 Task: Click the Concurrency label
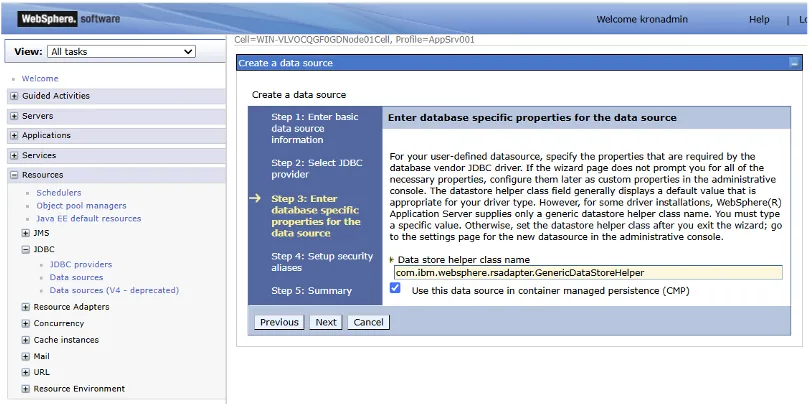click(58, 324)
